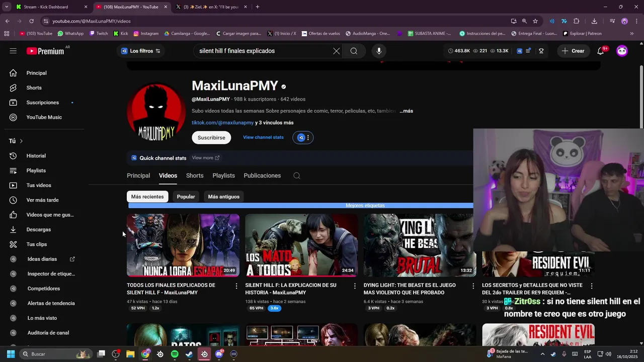
Task: Switch to the Playlists channel tab
Action: [223, 175]
